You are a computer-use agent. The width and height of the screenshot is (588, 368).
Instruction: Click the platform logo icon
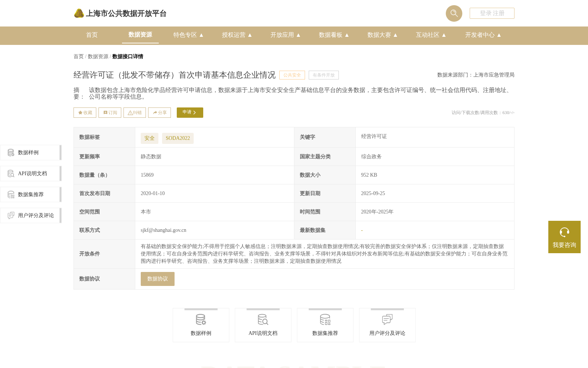coord(79,13)
